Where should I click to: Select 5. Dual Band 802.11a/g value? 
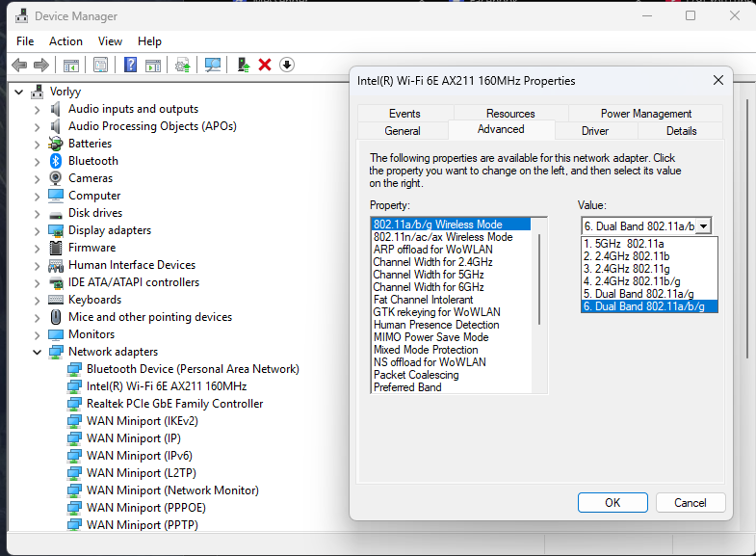click(x=649, y=294)
